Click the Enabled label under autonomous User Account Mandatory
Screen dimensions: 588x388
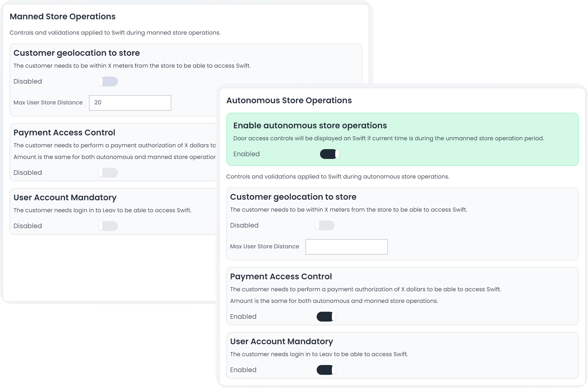243,370
